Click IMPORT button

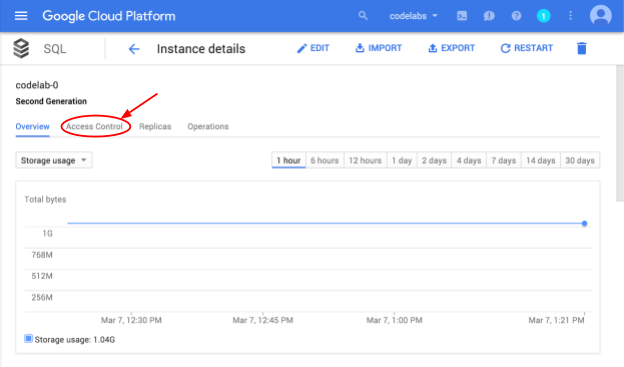(x=378, y=48)
